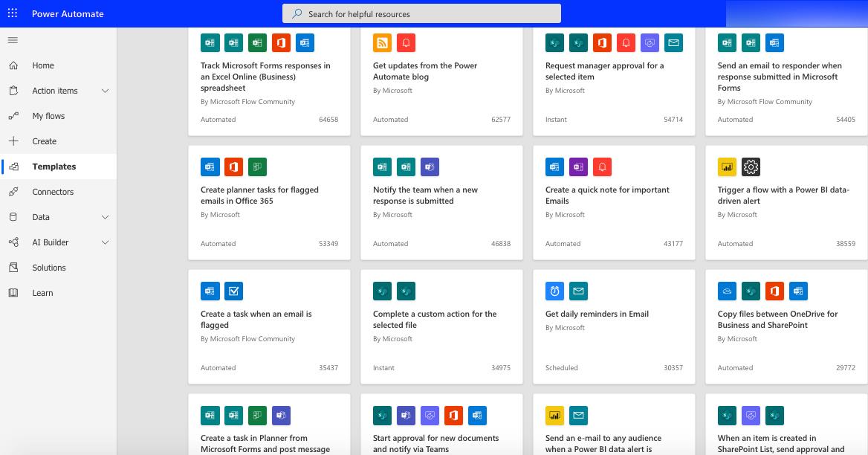Click the Power Automate title link
This screenshot has height=455, width=868.
coord(68,14)
